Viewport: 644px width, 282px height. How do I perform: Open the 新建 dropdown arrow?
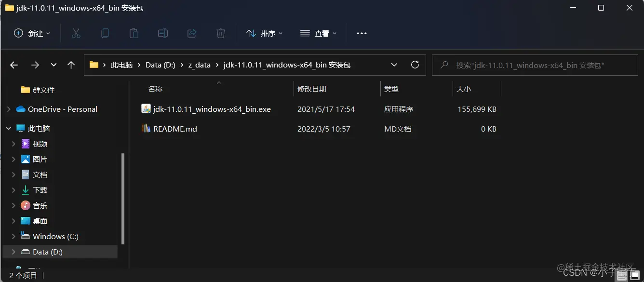(47, 33)
